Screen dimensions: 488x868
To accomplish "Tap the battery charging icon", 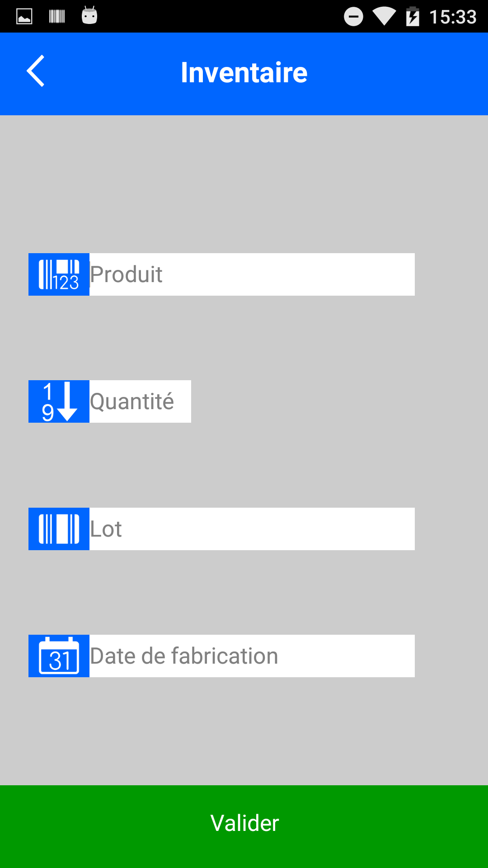I will click(413, 17).
